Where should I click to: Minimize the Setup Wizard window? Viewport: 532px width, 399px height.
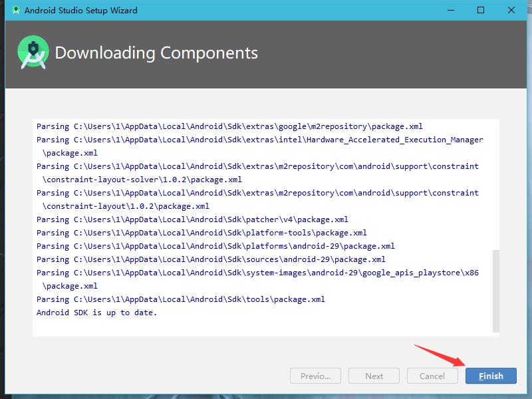pos(451,10)
